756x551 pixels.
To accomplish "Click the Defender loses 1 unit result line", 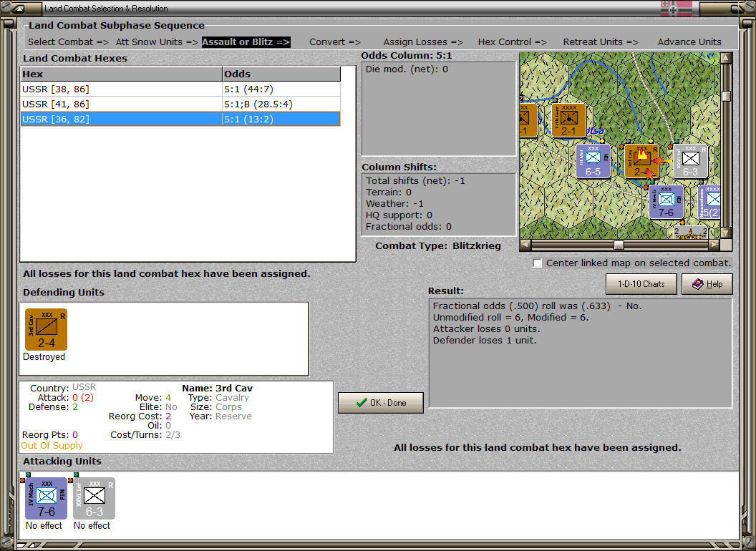I will pyautogui.click(x=485, y=341).
